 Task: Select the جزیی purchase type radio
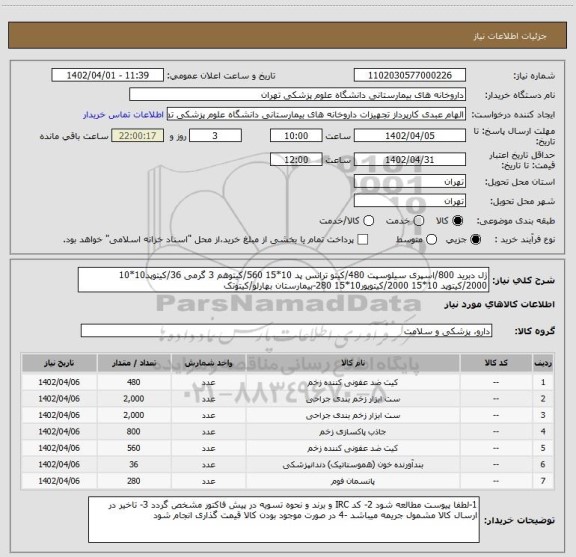[476, 240]
